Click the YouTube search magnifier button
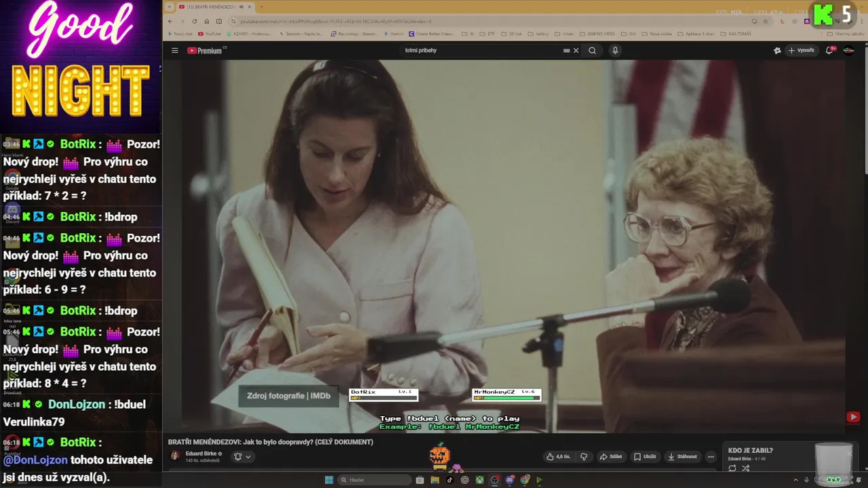Viewport: 868px width, 488px height. (592, 51)
